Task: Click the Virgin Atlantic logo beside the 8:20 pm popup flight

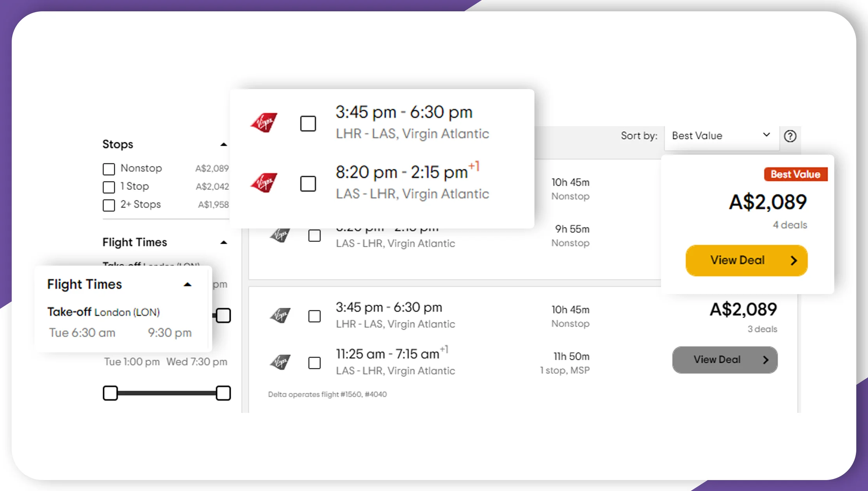Action: pos(265,183)
